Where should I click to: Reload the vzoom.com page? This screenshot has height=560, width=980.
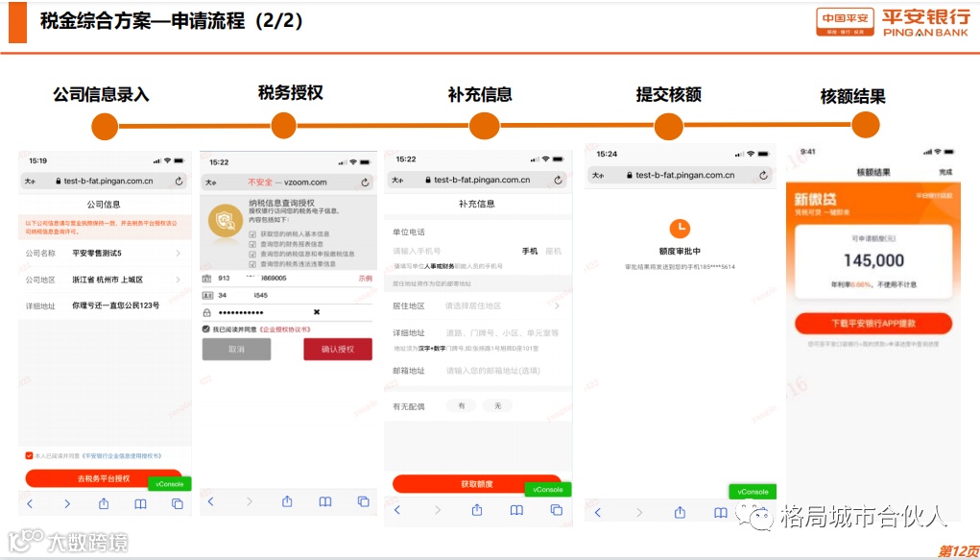tap(365, 183)
